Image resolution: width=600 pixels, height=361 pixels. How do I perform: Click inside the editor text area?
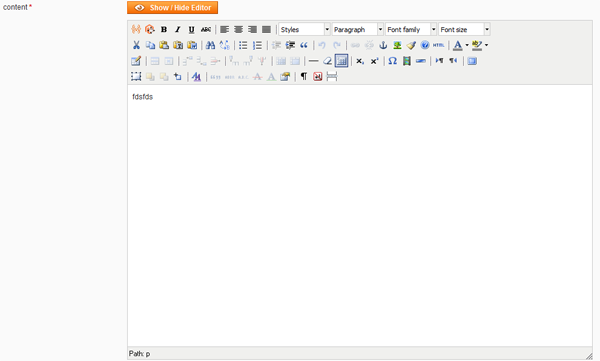click(360, 216)
